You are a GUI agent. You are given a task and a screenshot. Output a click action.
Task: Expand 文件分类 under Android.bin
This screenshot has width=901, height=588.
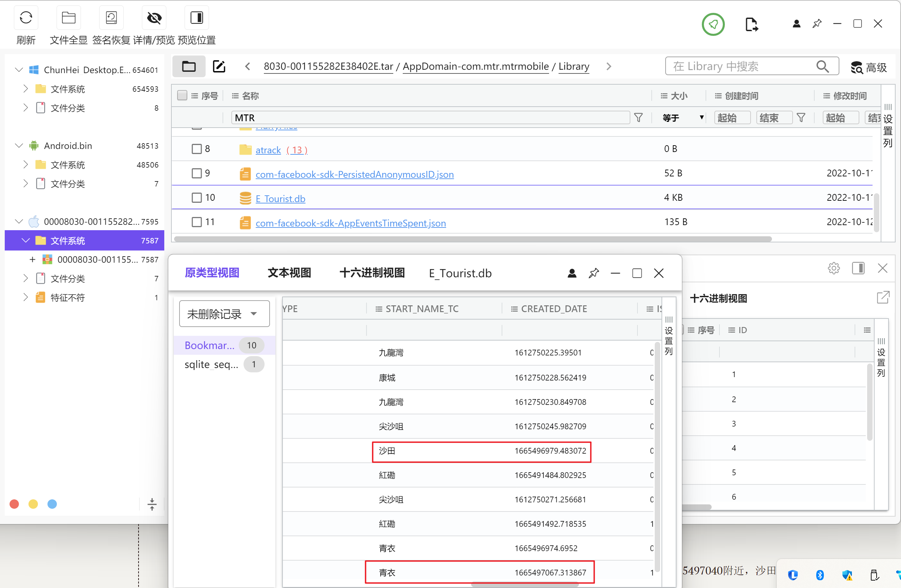[x=25, y=183]
